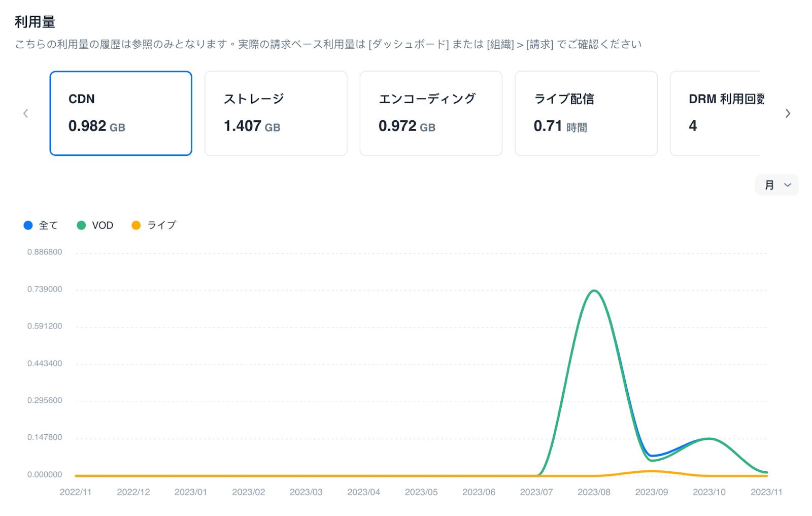Click the 2023/10 x-axis label
This screenshot has height=516, width=812.
709,492
